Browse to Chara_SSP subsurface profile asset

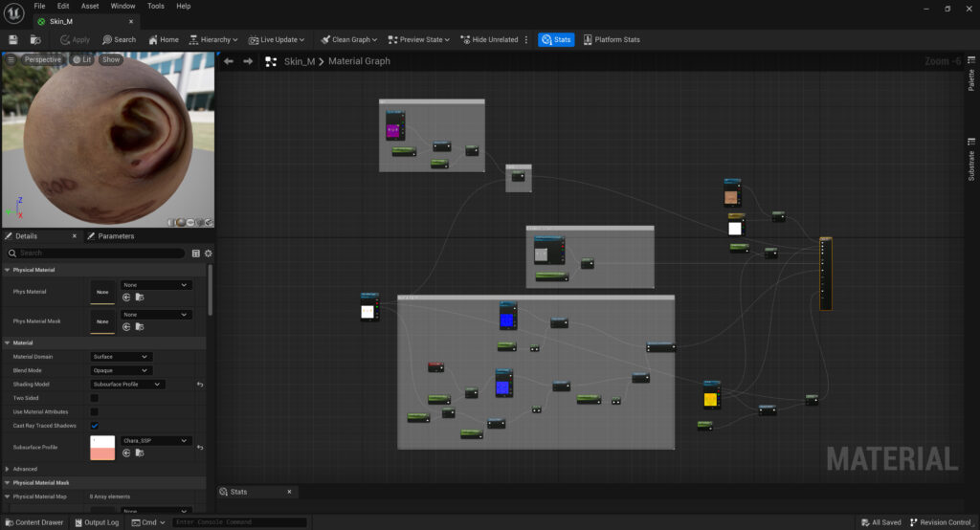tap(140, 453)
